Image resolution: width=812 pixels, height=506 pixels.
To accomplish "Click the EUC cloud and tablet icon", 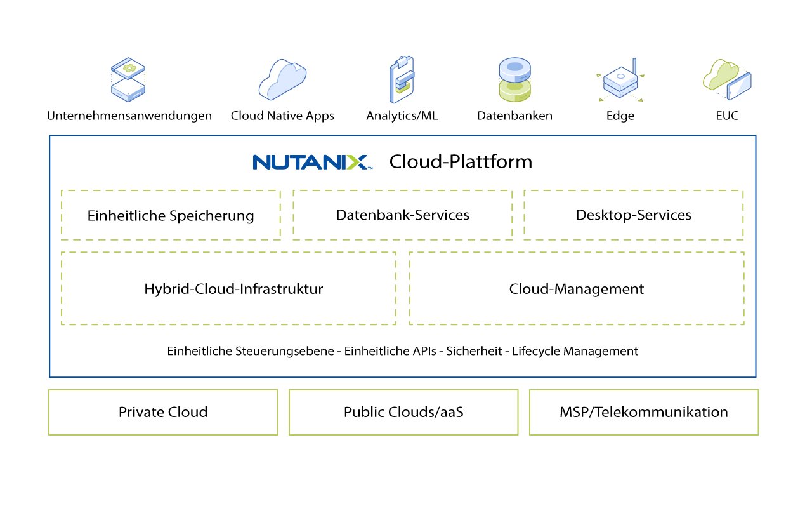I will click(727, 79).
